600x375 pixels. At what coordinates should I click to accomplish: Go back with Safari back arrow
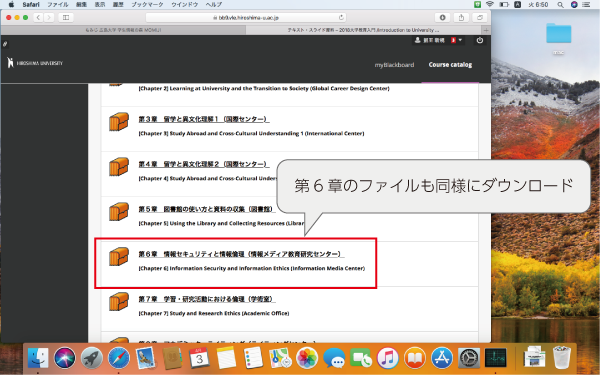point(38,17)
